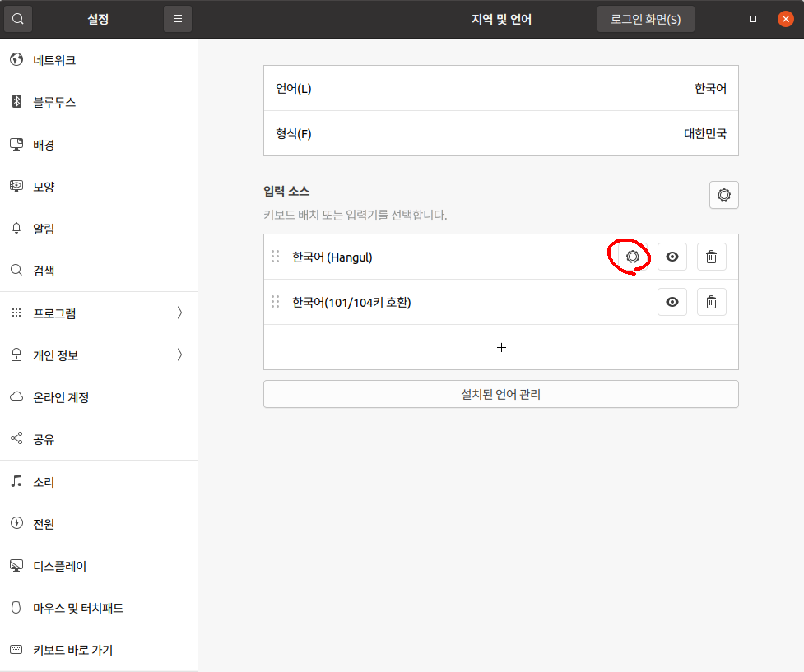The width and height of the screenshot is (804, 672).
Task: Change the 형식(F) formats row
Action: (x=501, y=133)
